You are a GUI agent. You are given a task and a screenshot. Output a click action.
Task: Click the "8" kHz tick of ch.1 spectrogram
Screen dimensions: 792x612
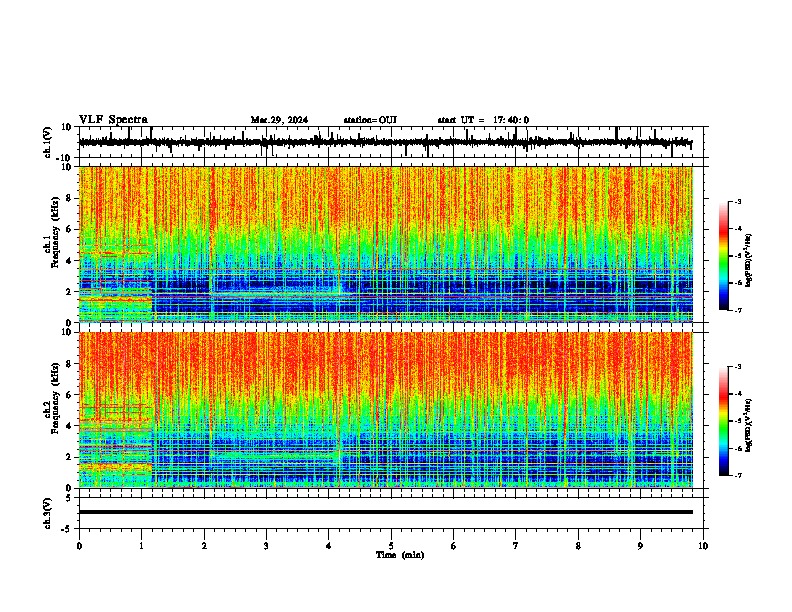point(69,198)
